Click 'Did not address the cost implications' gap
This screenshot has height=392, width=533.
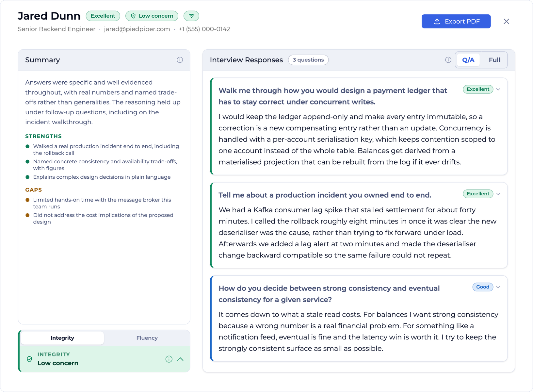point(103,219)
